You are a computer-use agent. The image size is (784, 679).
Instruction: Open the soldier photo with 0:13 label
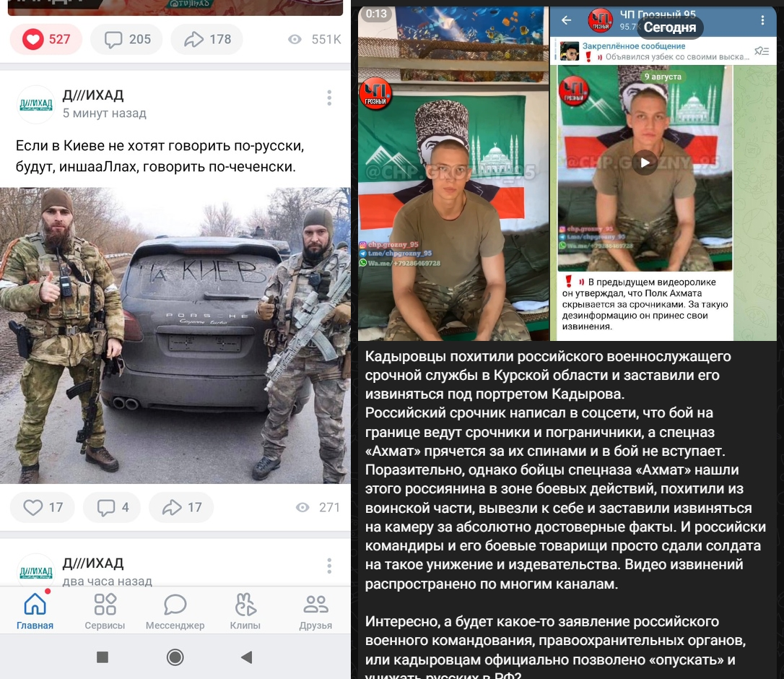pyautogui.click(x=453, y=173)
